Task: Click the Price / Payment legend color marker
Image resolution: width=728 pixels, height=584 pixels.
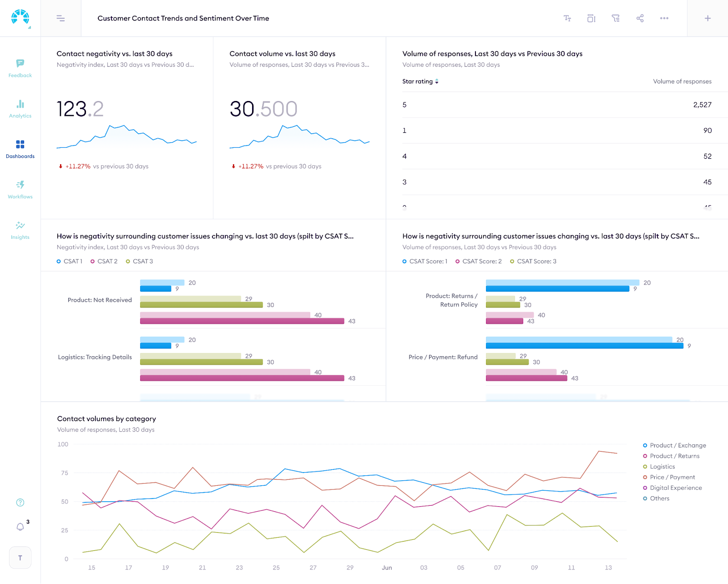Action: click(x=645, y=477)
